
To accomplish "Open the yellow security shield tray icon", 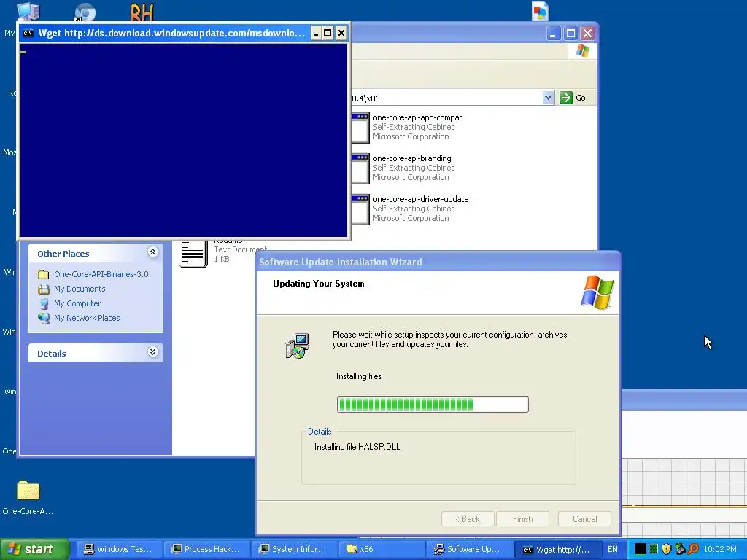I will pos(667,549).
